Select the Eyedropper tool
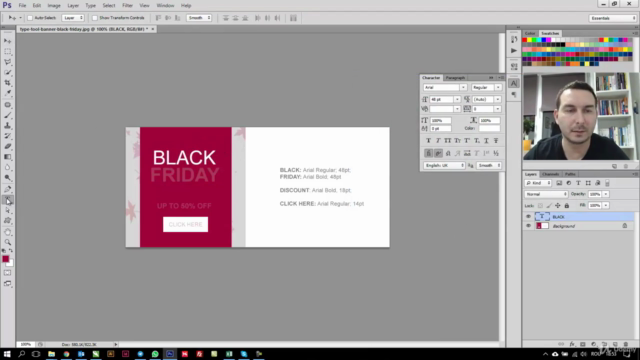Screen dimensions: 640x360 [x=8, y=93]
